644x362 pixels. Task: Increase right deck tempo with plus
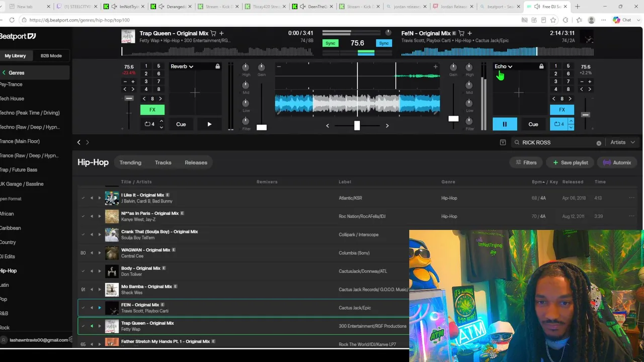(590, 81)
